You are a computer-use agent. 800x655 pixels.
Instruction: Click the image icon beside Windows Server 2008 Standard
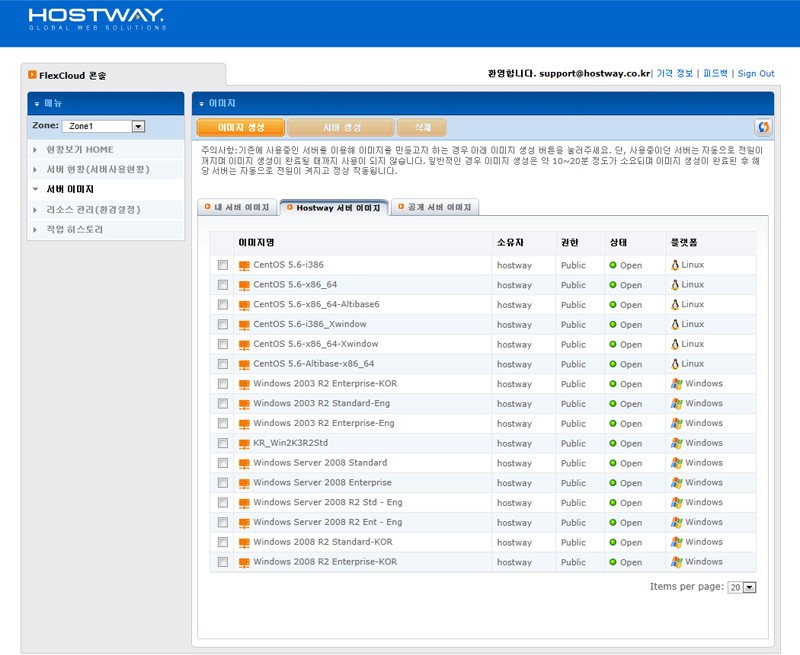click(244, 463)
